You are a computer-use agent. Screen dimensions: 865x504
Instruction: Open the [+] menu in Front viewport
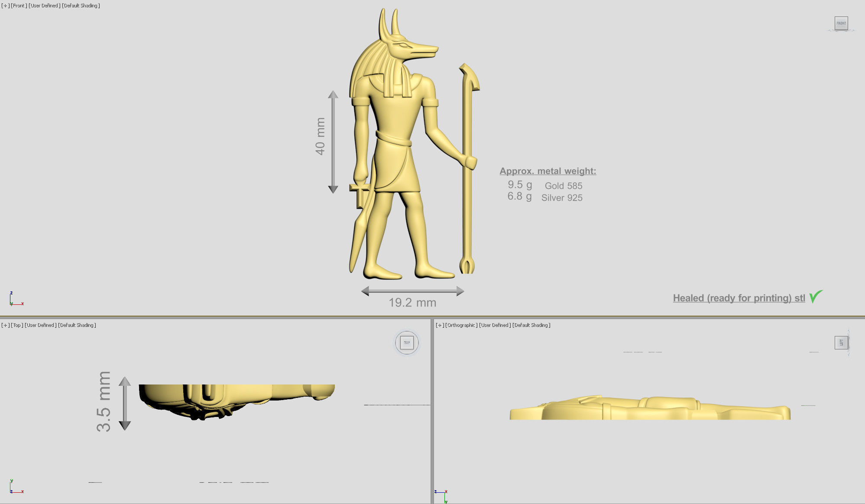(x=5, y=6)
